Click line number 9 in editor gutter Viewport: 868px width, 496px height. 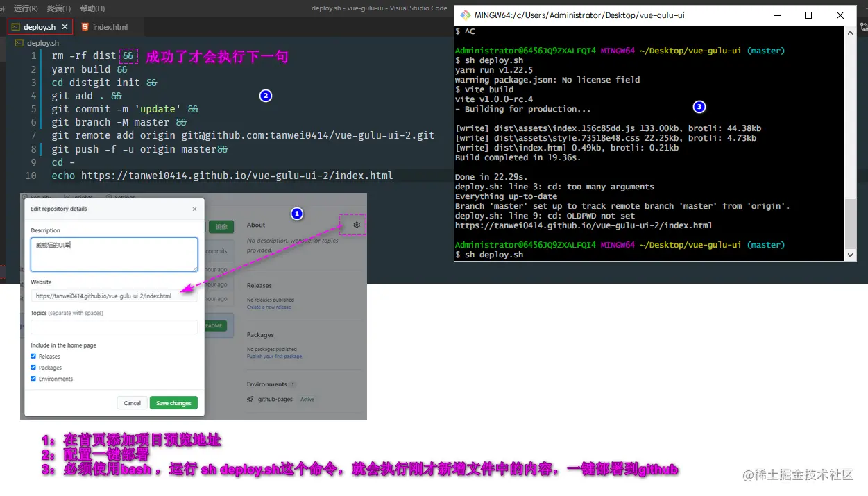point(33,162)
